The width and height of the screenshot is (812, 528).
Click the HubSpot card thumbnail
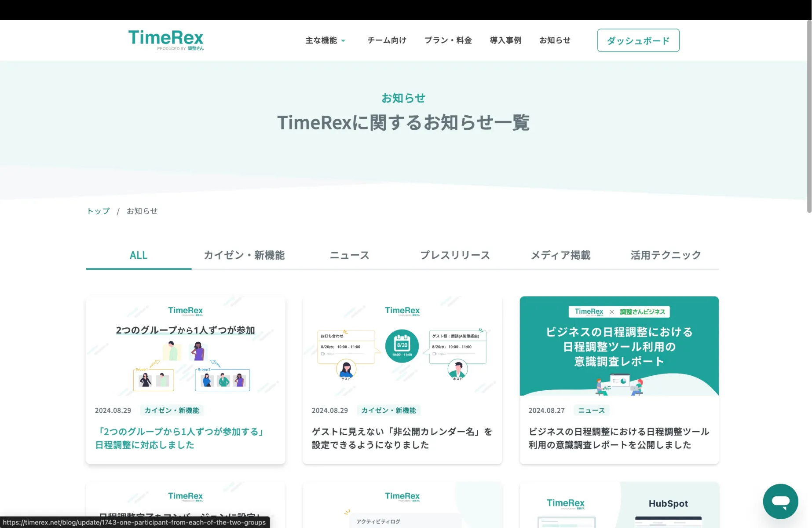619,505
